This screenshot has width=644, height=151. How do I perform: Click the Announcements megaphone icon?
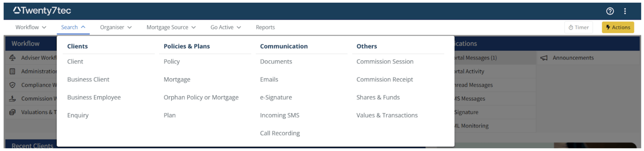pyautogui.click(x=544, y=58)
